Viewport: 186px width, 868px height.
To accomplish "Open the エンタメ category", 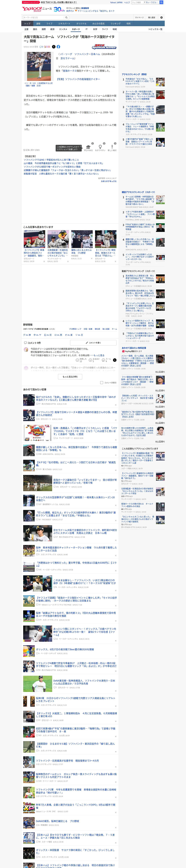I will [63, 29].
